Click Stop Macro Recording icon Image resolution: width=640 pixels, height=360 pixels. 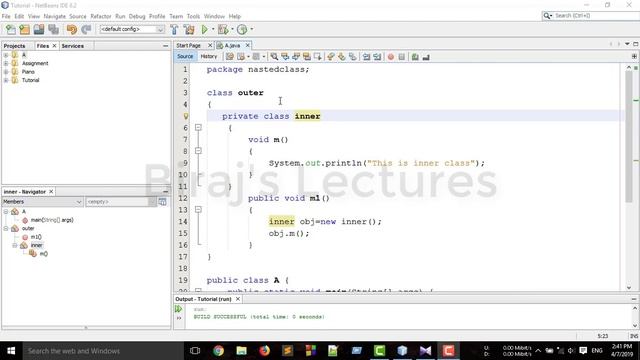pyautogui.click(x=402, y=57)
